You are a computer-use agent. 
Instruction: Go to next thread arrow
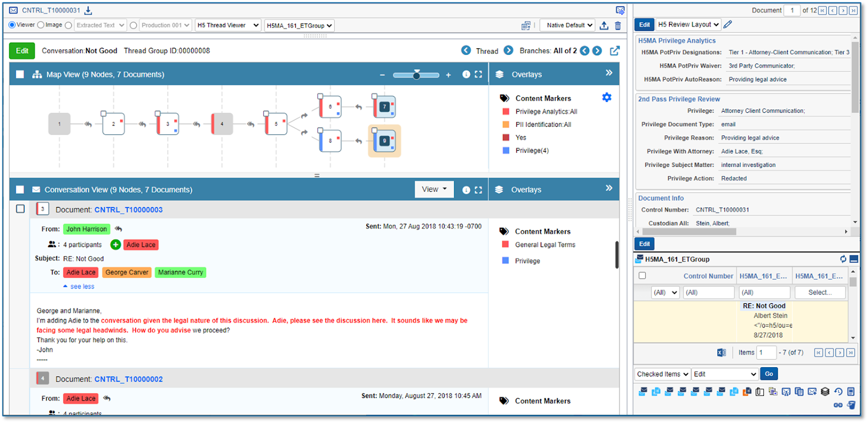(x=508, y=50)
